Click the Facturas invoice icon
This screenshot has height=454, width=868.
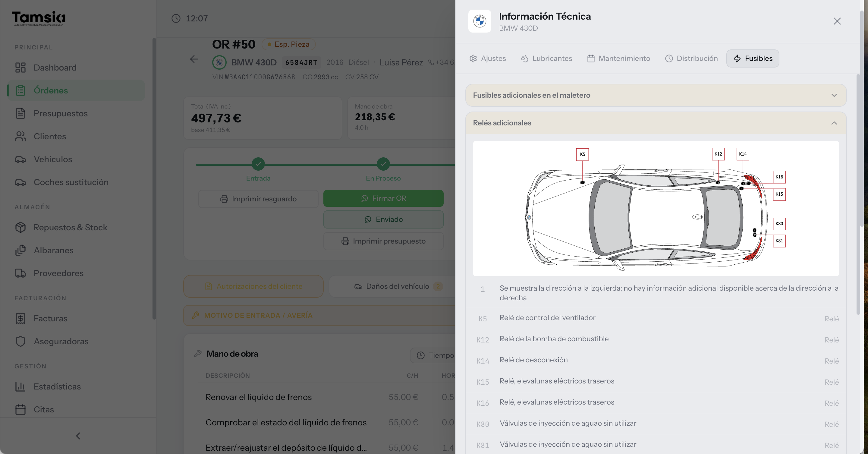pos(20,318)
